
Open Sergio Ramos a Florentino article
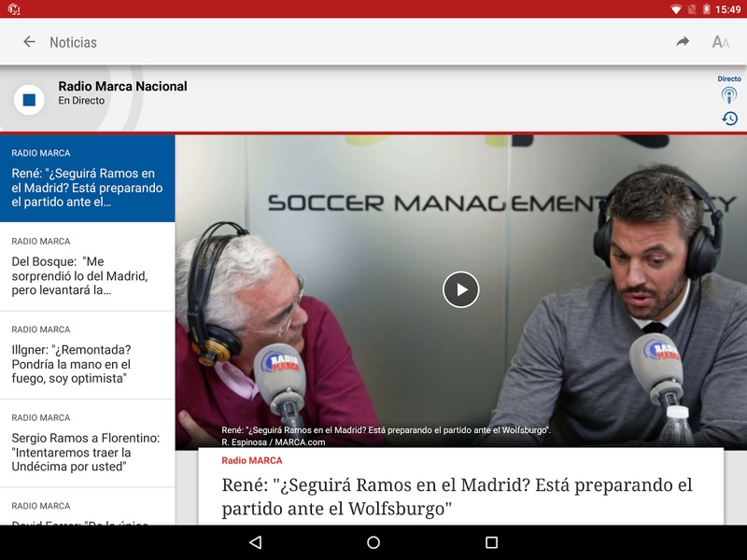[88, 443]
